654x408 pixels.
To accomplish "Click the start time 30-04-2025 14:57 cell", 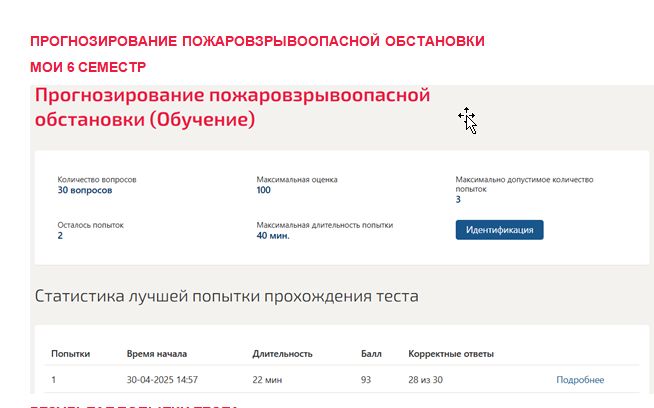I will [x=162, y=380].
